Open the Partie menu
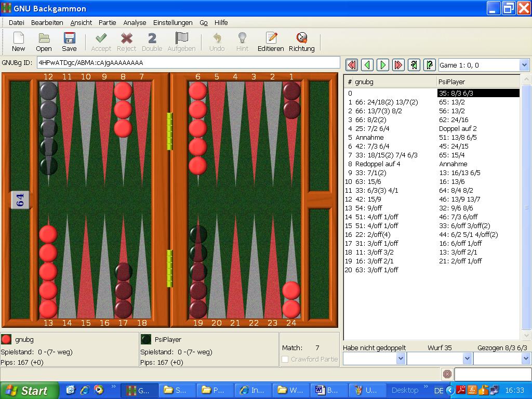 click(107, 23)
